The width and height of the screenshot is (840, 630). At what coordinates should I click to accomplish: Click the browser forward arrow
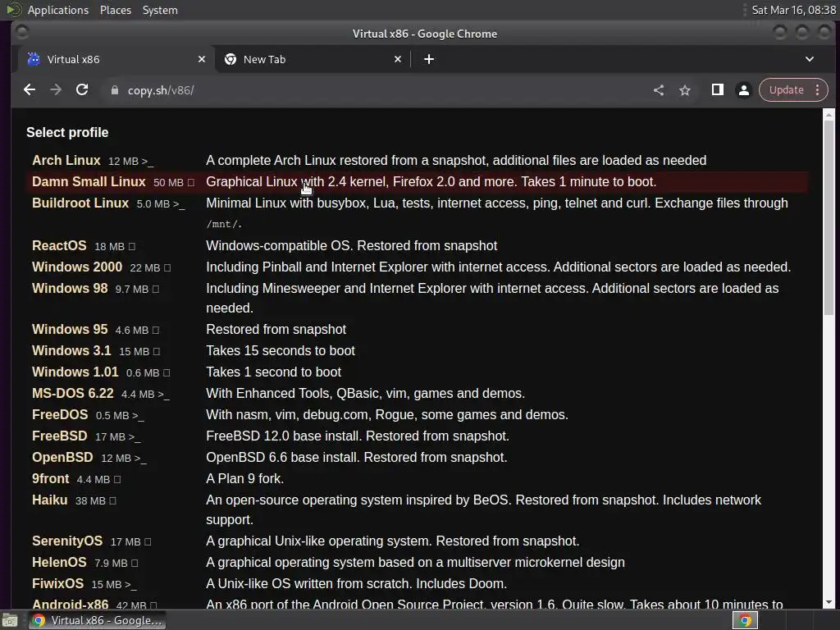pos(56,90)
